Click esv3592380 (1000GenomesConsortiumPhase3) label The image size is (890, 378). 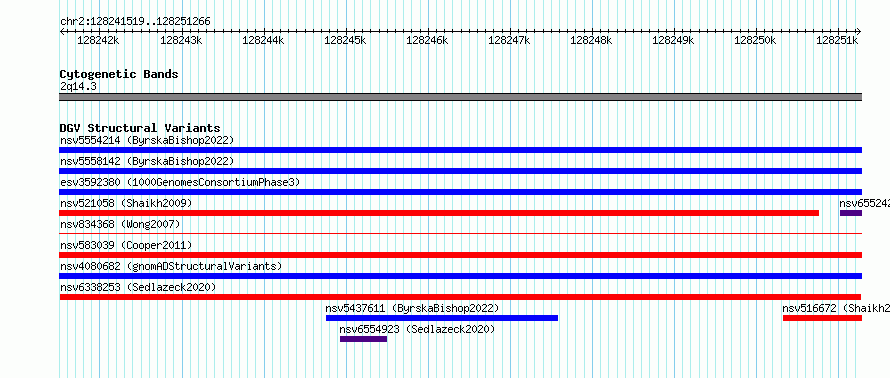(180, 182)
